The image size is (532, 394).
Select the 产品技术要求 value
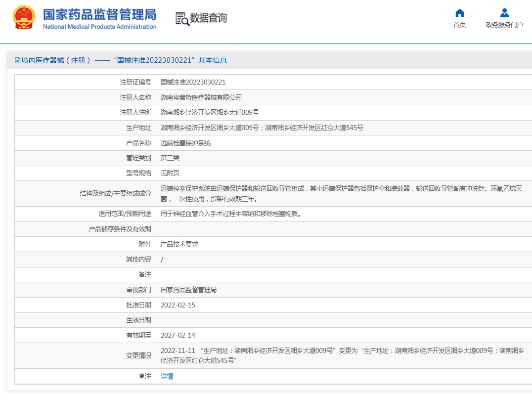[x=179, y=244]
